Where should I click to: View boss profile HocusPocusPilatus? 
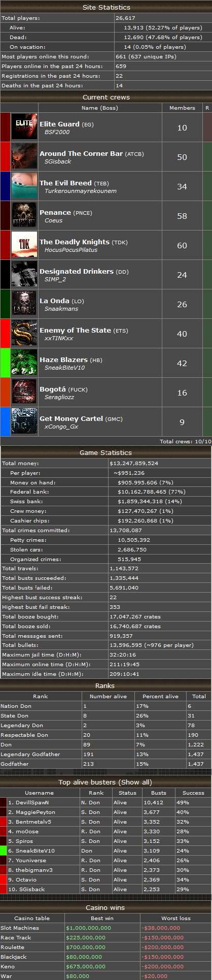(x=71, y=250)
